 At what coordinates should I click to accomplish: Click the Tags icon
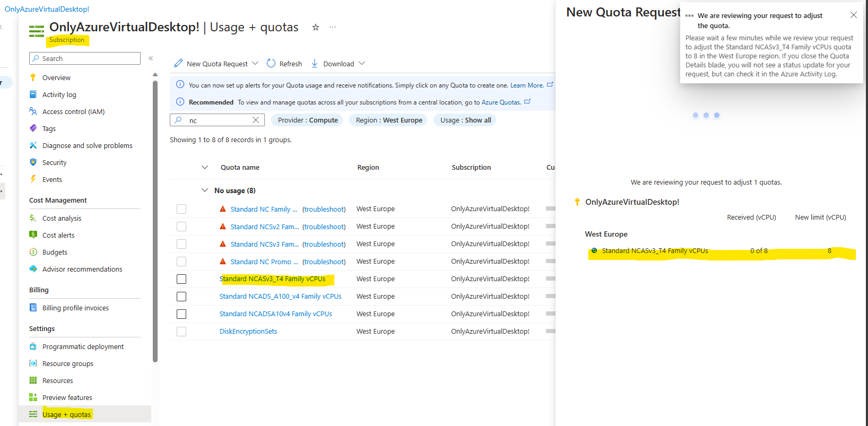pyautogui.click(x=33, y=128)
